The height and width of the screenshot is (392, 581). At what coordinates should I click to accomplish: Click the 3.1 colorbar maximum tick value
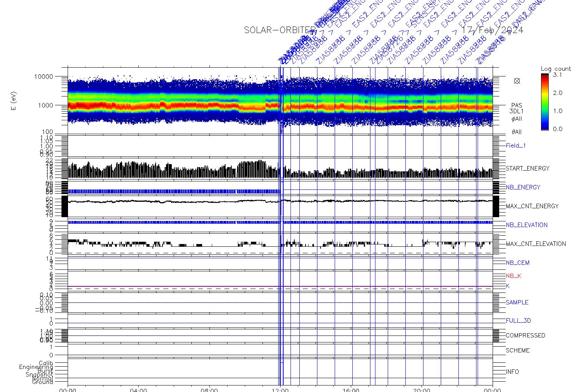pos(557,75)
